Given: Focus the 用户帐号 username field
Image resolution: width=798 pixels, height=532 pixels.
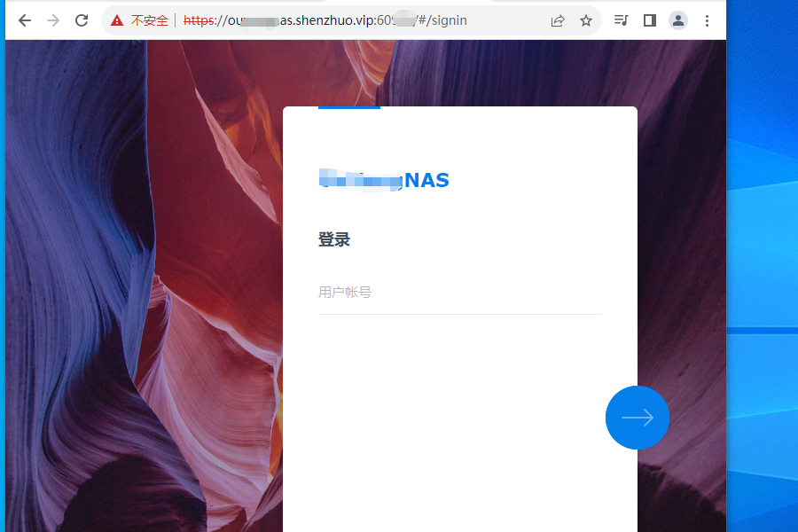Looking at the screenshot, I should 460,293.
